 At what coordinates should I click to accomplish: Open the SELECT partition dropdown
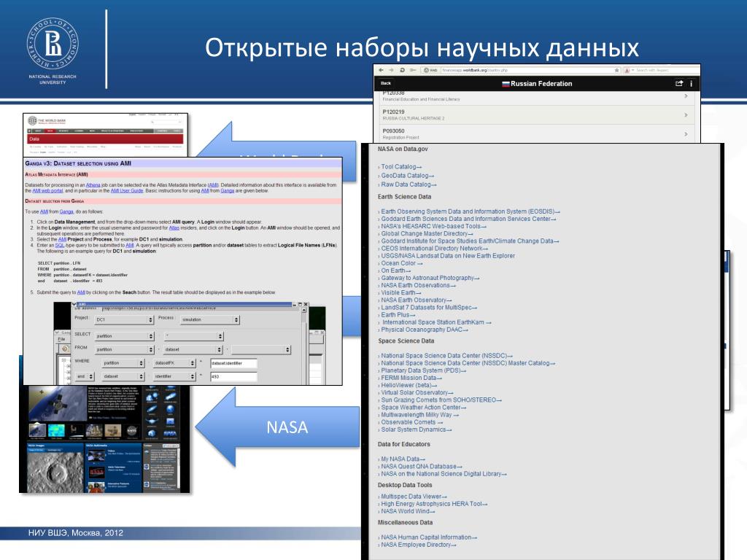click(x=124, y=336)
